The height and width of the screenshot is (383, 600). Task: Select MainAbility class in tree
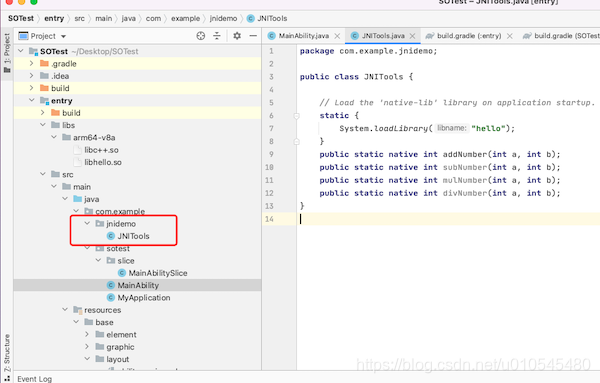click(138, 285)
